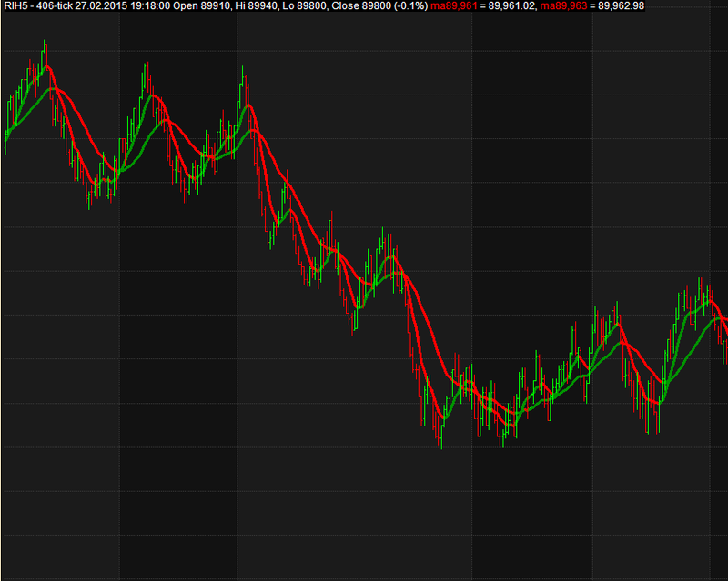Click the date 27.02.2015 in the header
The height and width of the screenshot is (581, 728).
coord(101,6)
